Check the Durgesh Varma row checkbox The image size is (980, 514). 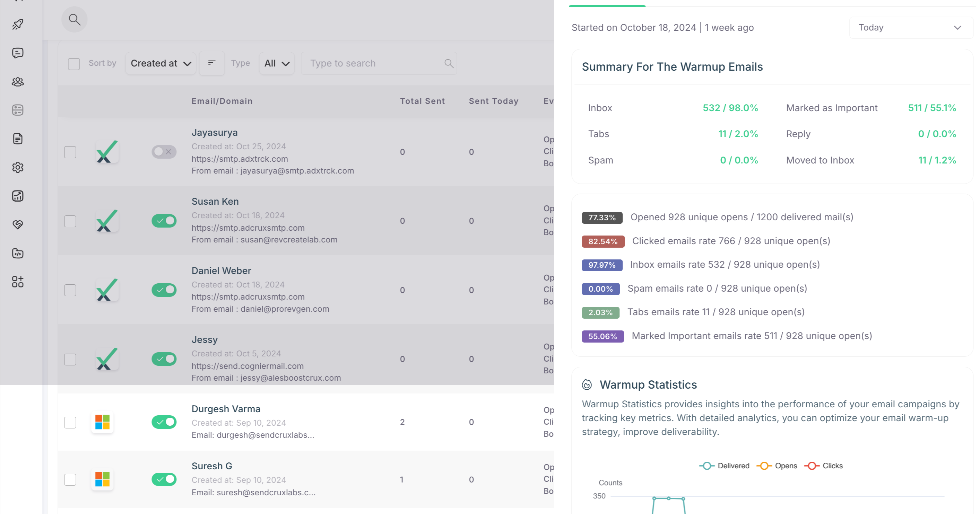pyautogui.click(x=70, y=422)
